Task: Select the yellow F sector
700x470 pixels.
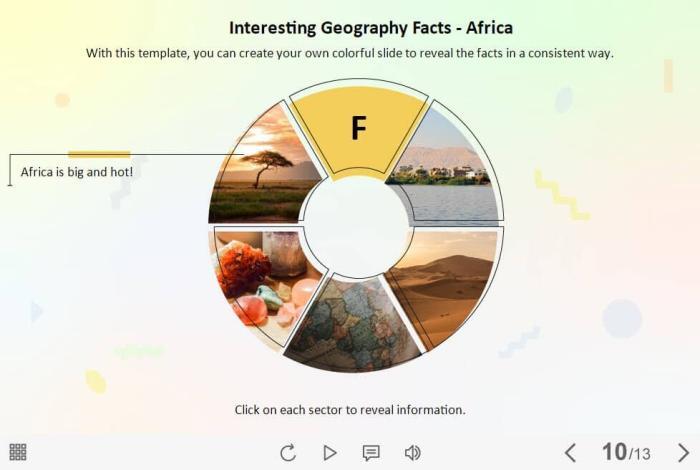Action: (x=358, y=130)
